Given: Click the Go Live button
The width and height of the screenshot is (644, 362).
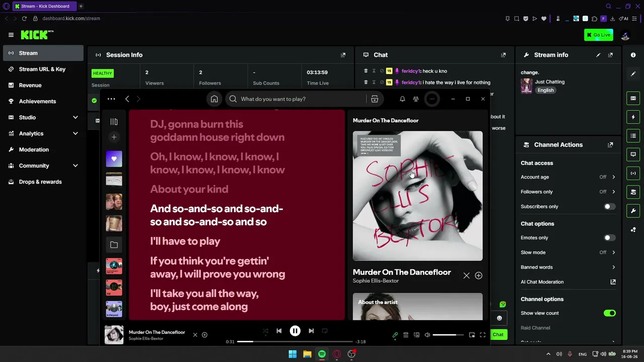Looking at the screenshot, I should (599, 35).
